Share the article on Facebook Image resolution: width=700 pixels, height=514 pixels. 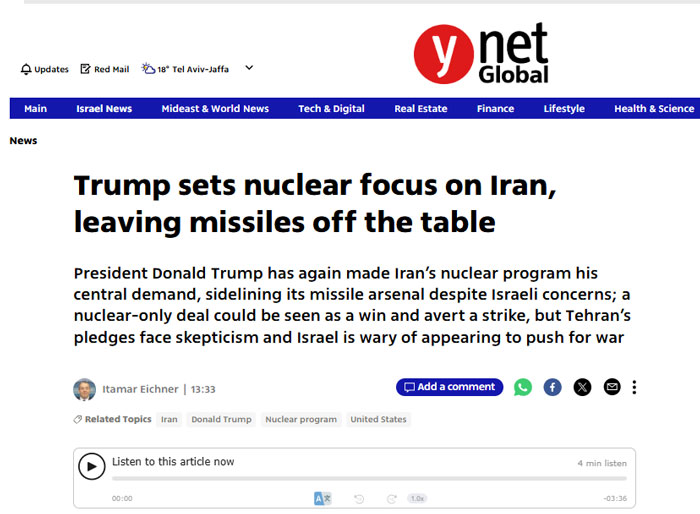tap(552, 387)
